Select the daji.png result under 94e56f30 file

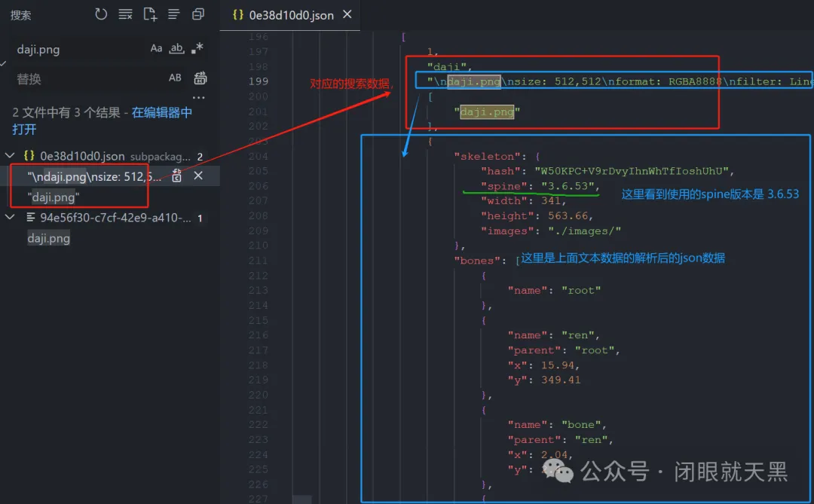click(49, 238)
